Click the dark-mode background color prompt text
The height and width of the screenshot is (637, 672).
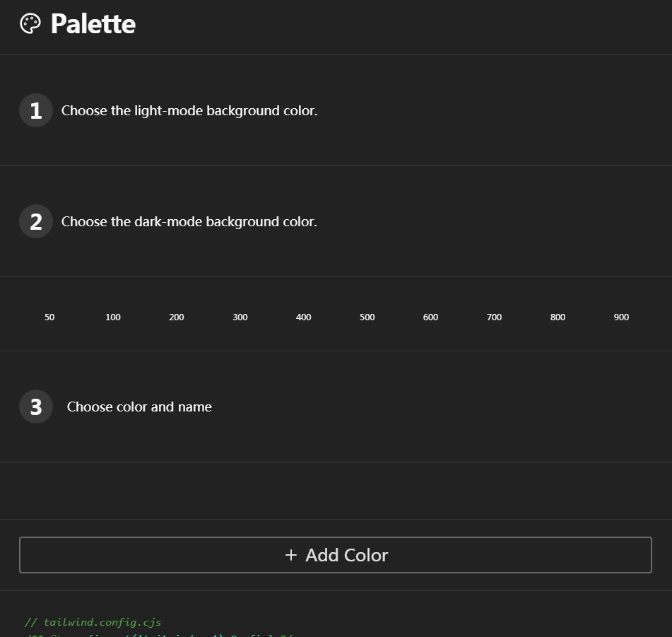pyautogui.click(x=189, y=221)
